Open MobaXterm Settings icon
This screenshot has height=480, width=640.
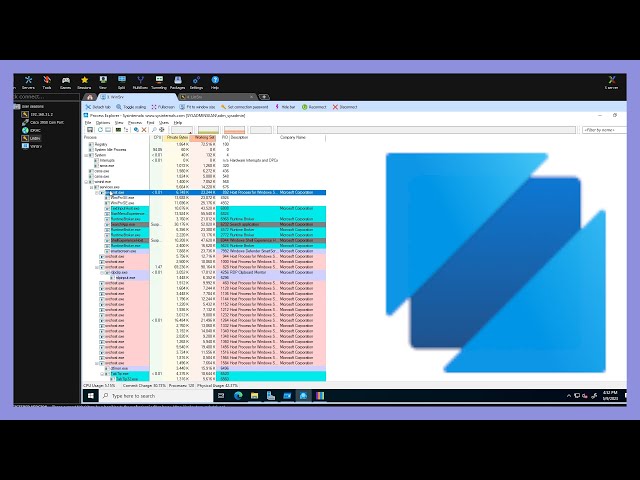click(x=196, y=82)
